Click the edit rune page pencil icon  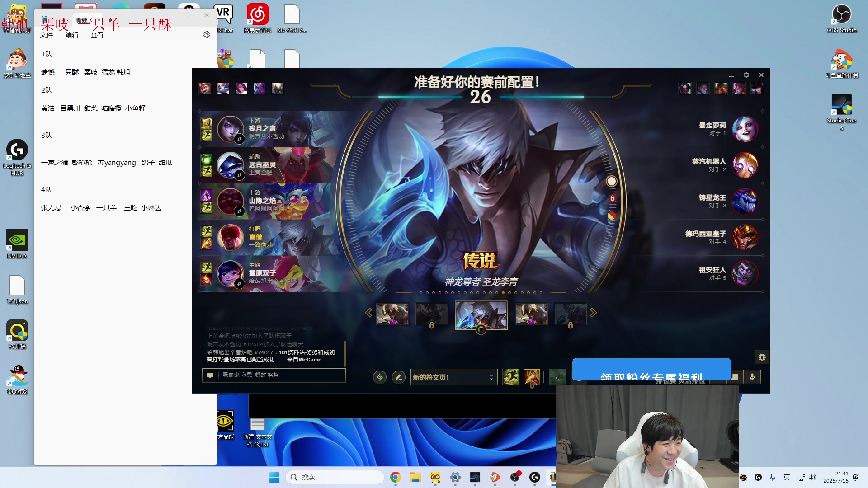[x=398, y=377]
